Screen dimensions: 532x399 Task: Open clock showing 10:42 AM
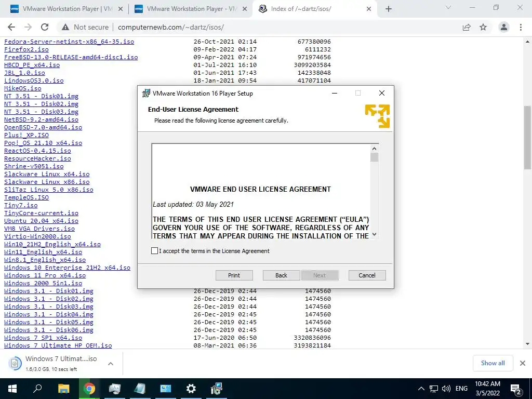(x=487, y=389)
